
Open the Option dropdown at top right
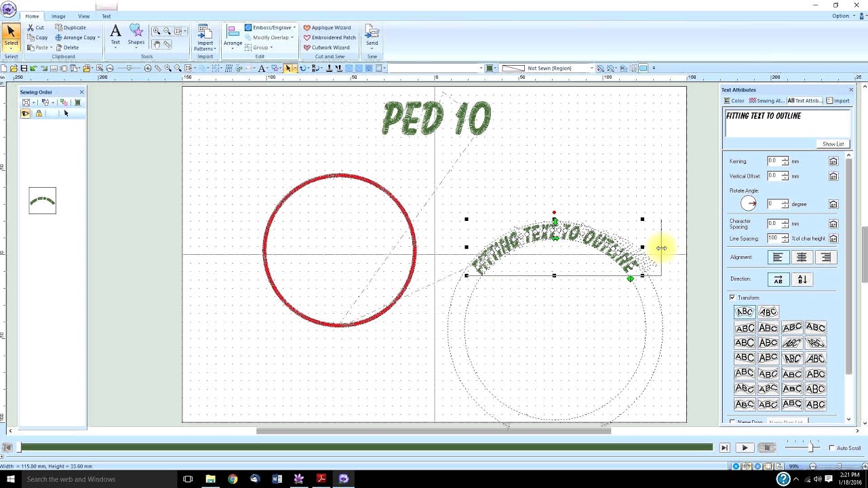[843, 16]
